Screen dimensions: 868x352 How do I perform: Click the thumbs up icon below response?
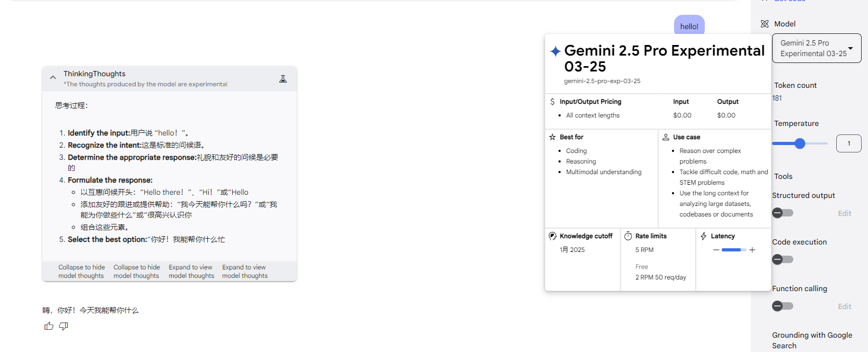click(x=49, y=326)
